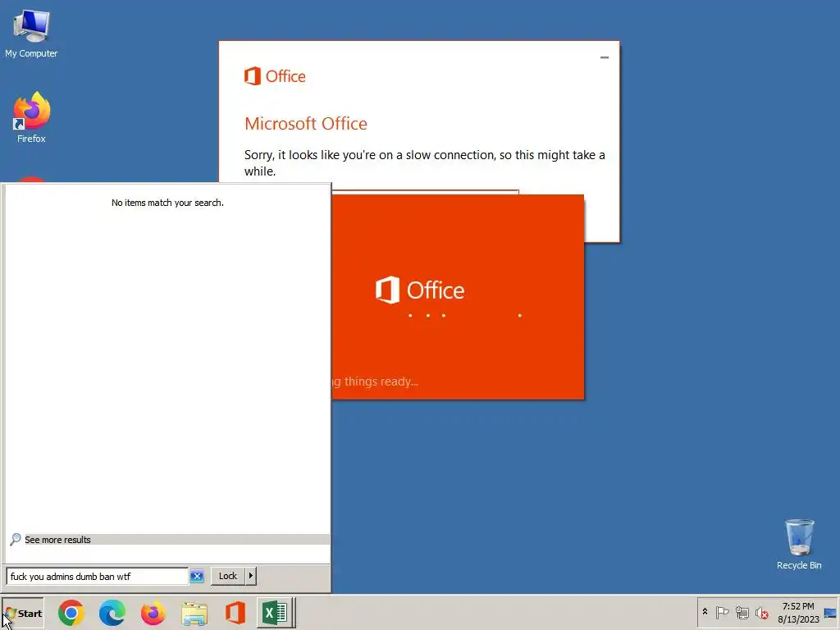Expand the arrow next to Lock
Viewport: 840px width, 630px height.
tap(250, 576)
